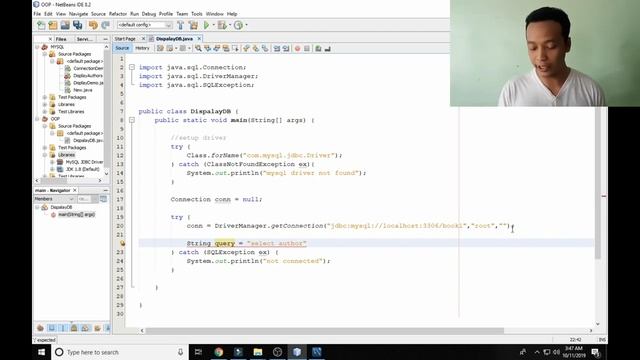Expand Test Packages under MYSQL project
Image resolution: width=640 pixels, height=360 pixels.
click(45, 97)
